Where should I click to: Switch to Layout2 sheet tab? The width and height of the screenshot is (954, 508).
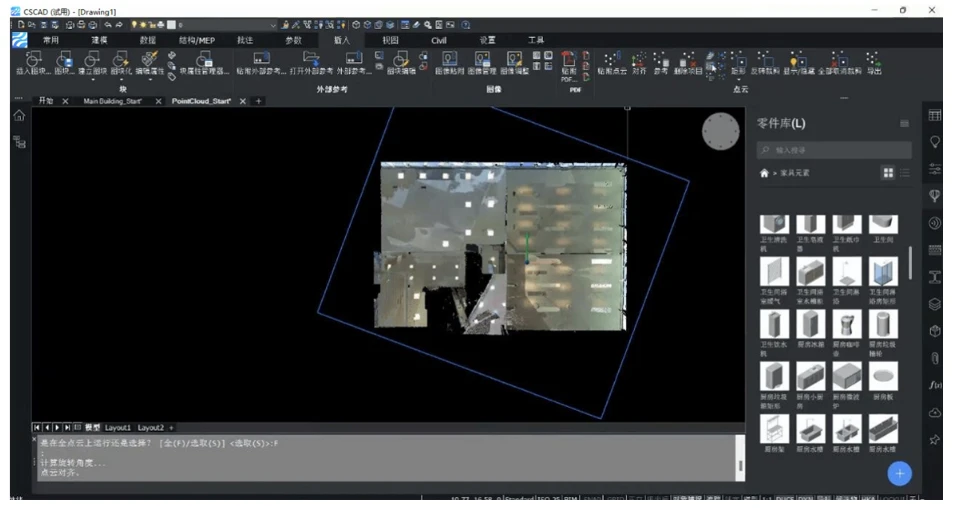pyautogui.click(x=150, y=428)
